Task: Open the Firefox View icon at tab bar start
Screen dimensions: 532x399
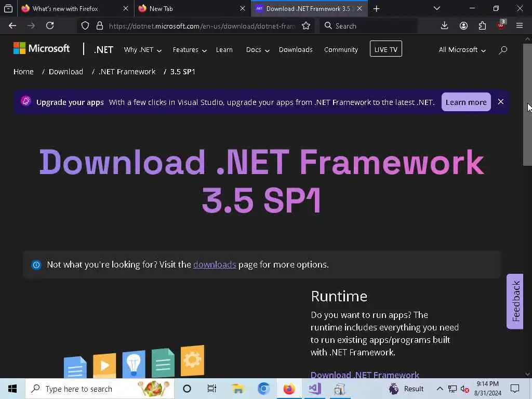Action: (x=8, y=9)
